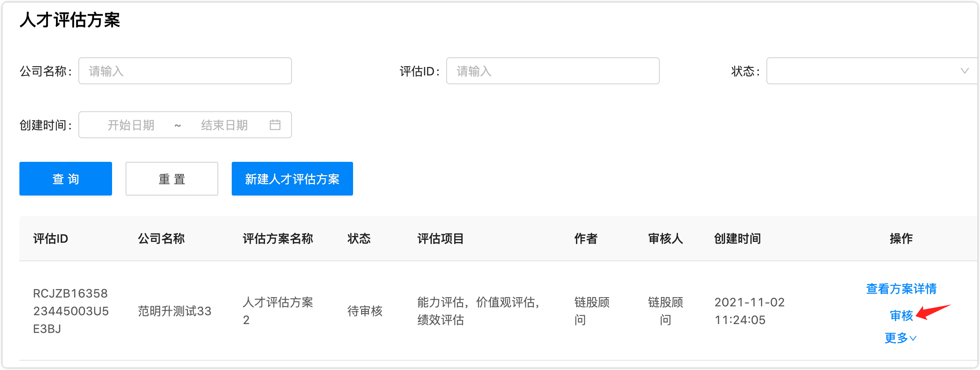Click the 评估项目 column header
Viewport: 980px width, 370px height.
(x=441, y=239)
